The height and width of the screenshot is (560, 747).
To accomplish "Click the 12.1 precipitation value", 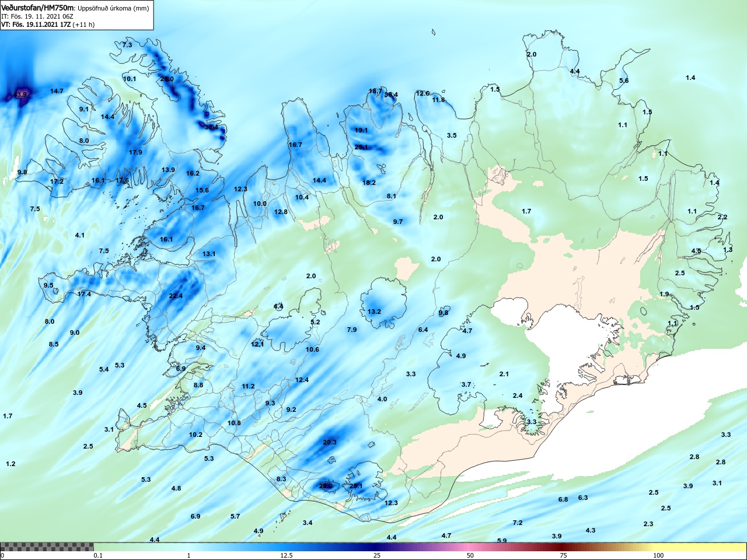I will pyautogui.click(x=257, y=344).
